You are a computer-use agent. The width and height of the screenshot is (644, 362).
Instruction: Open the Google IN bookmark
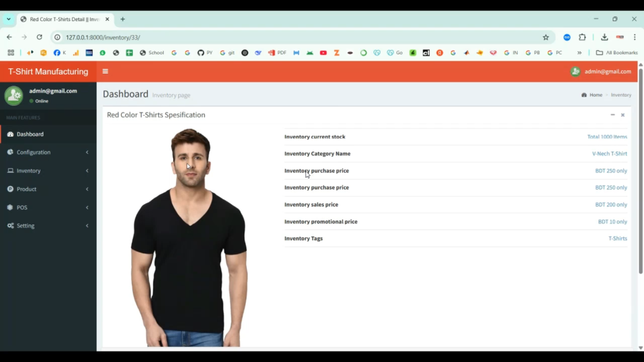pyautogui.click(x=511, y=53)
